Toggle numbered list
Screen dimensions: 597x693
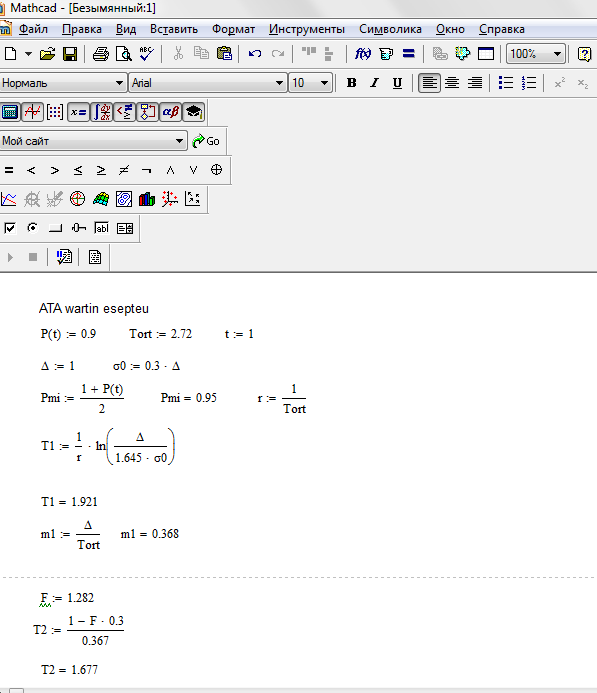pyautogui.click(x=529, y=83)
